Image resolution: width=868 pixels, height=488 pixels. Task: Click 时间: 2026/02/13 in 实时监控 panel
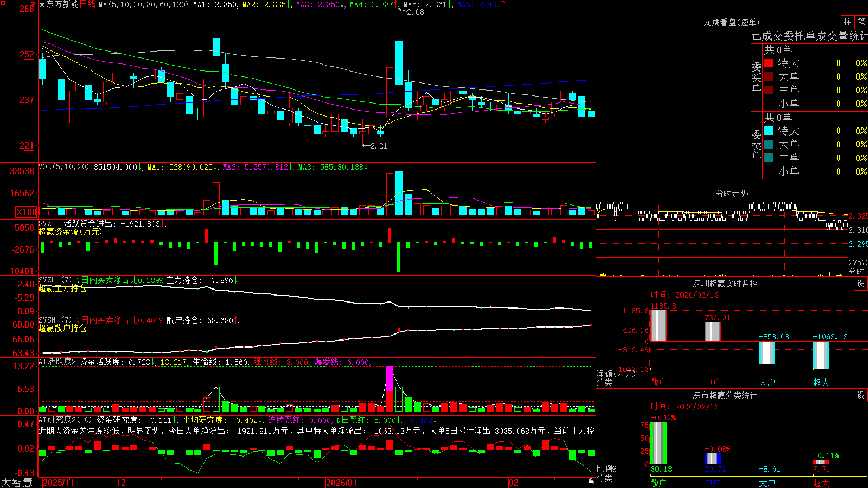(685, 295)
